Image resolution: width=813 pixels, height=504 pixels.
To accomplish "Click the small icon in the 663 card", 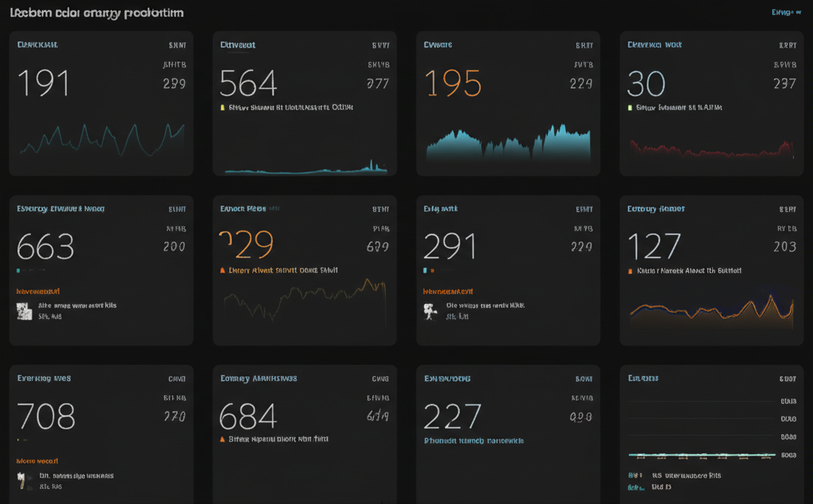I will tap(25, 311).
